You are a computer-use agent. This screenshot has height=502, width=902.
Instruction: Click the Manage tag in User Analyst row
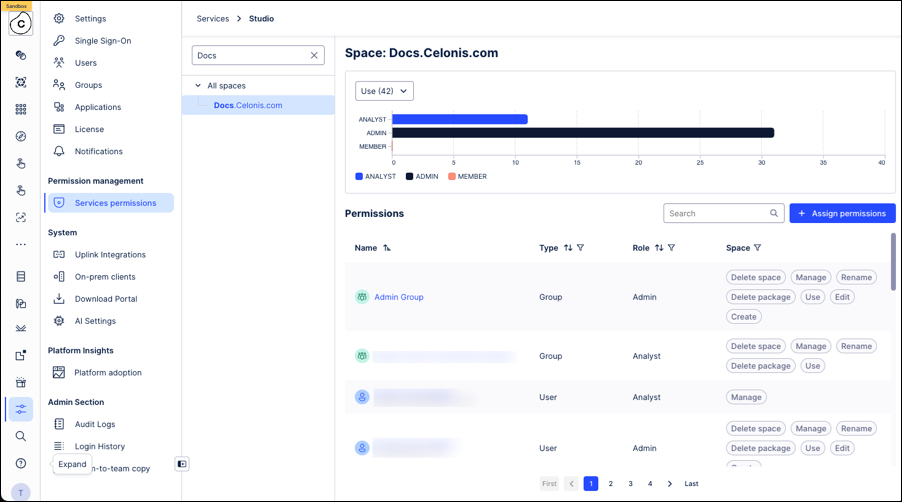(x=746, y=397)
